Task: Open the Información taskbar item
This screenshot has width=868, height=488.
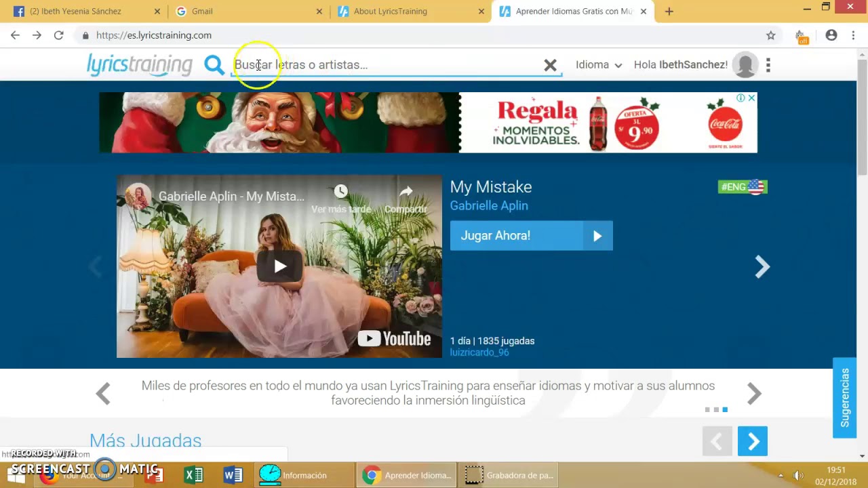Action: click(304, 475)
